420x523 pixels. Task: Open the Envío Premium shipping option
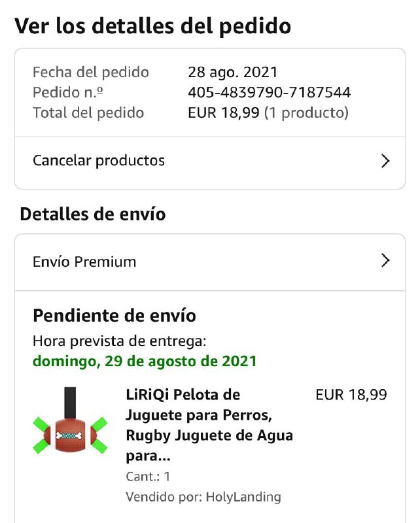[210, 262]
